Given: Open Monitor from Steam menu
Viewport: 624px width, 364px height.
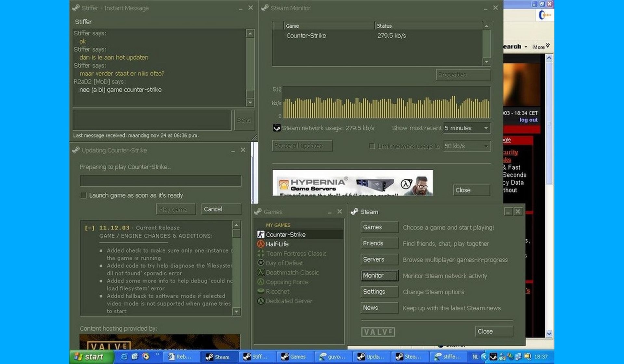Looking at the screenshot, I should click(379, 275).
